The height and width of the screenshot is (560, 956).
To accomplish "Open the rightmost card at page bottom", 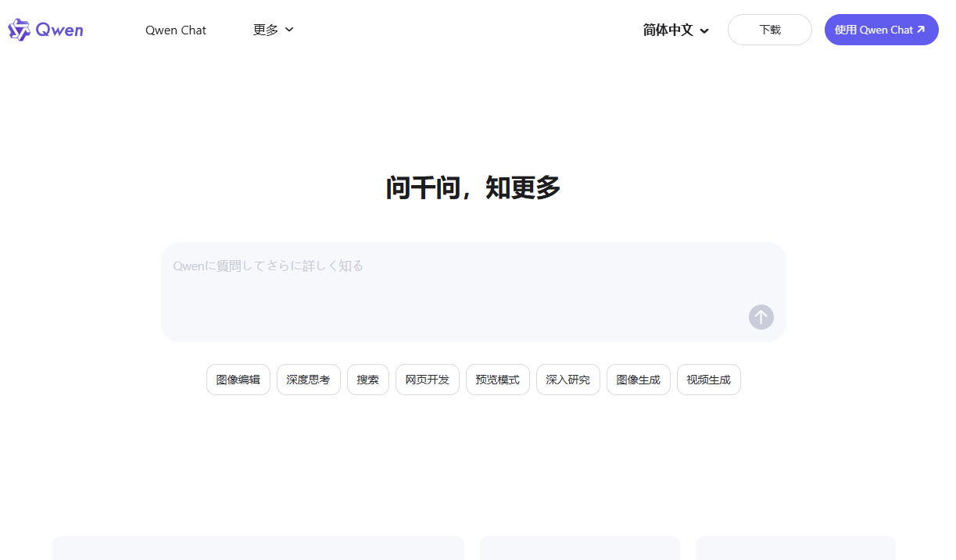I will click(x=795, y=548).
